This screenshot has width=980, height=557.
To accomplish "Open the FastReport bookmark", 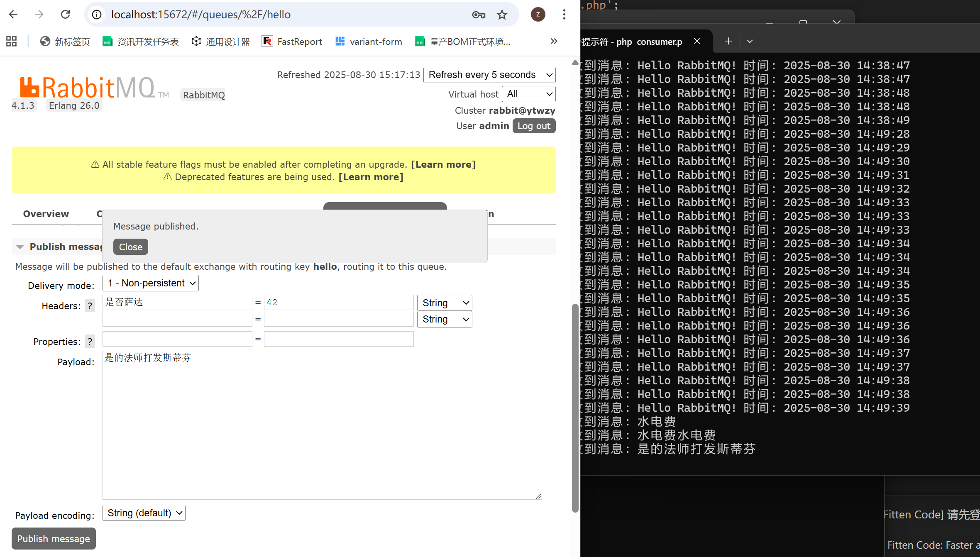I will click(x=292, y=42).
